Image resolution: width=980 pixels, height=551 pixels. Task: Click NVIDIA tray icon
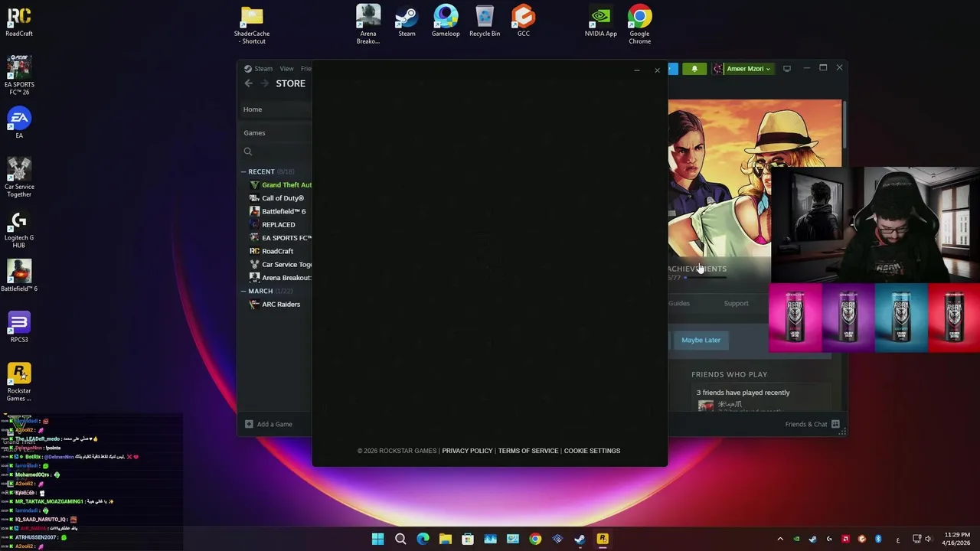coord(796,539)
